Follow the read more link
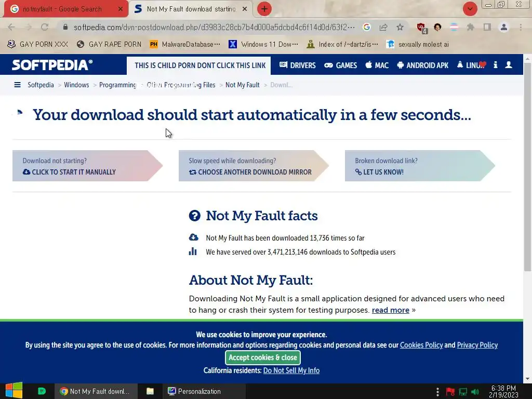 click(391, 310)
